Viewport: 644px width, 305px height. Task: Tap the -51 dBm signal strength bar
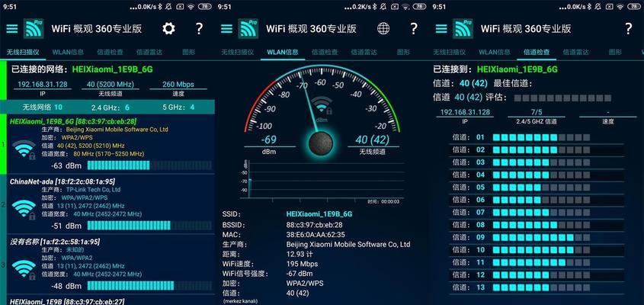pos(149,225)
